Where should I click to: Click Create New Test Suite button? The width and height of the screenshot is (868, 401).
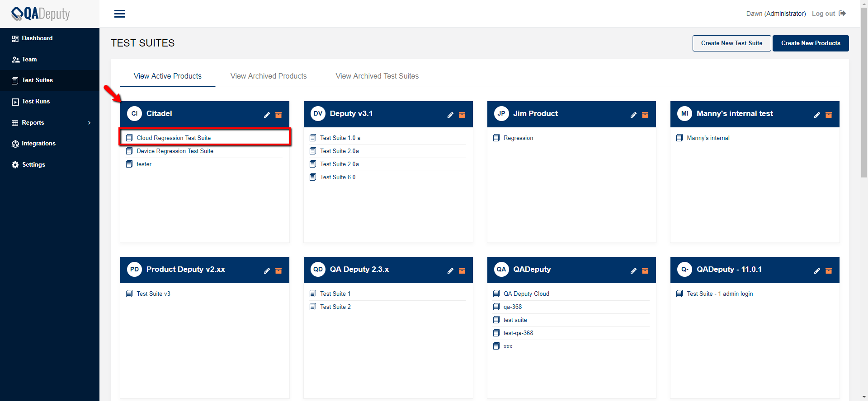731,43
